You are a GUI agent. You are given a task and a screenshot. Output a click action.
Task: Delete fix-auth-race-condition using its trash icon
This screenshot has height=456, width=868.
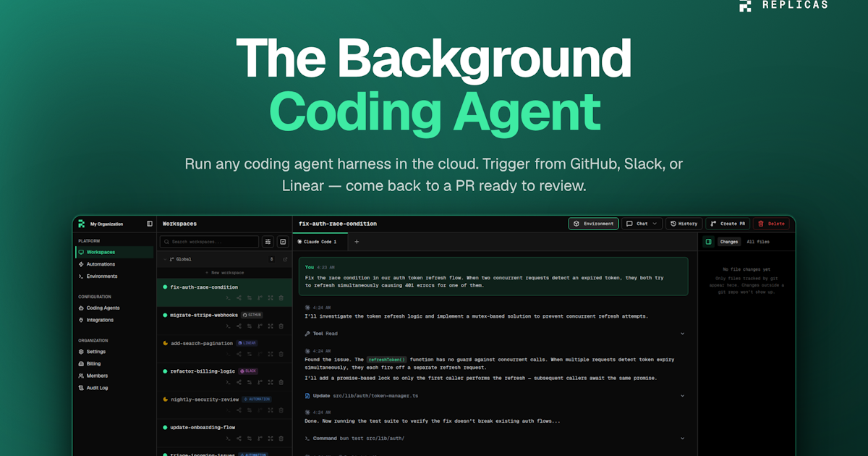[x=281, y=297]
